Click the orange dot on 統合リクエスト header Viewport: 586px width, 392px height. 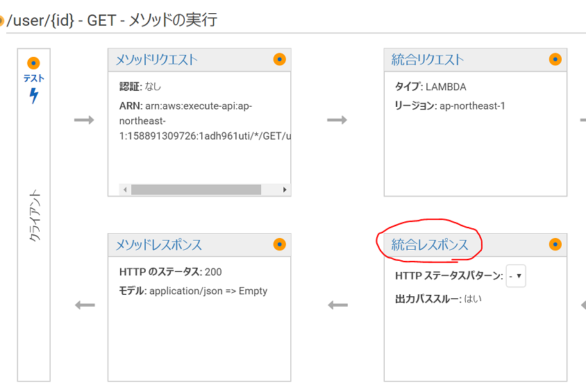coord(555,60)
